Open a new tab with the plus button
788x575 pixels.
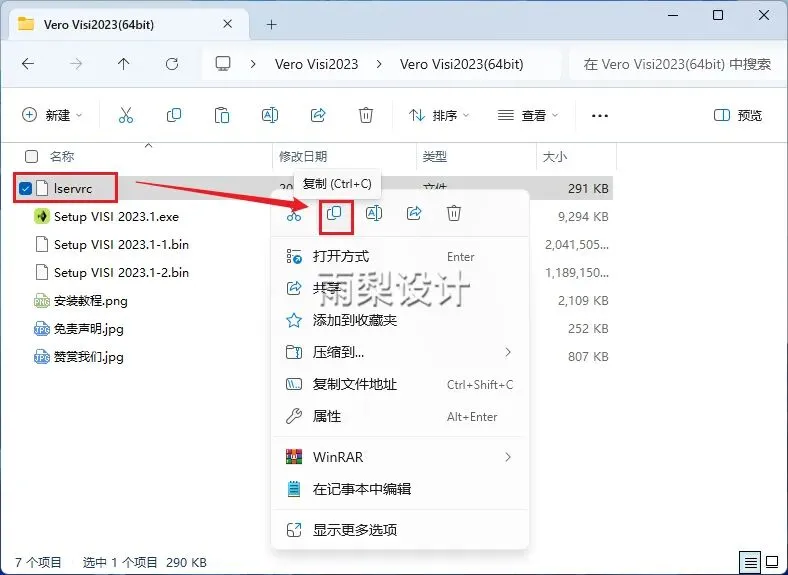pyautogui.click(x=271, y=24)
